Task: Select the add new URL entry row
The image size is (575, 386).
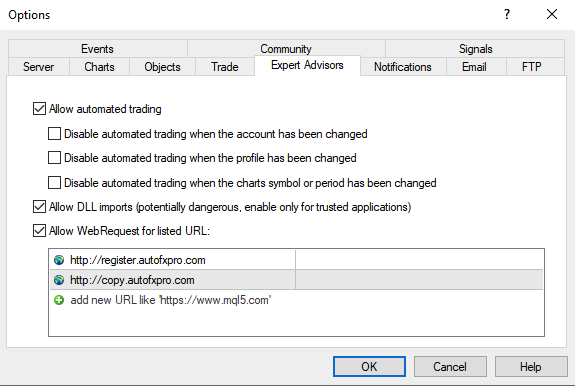Action: click(x=296, y=300)
